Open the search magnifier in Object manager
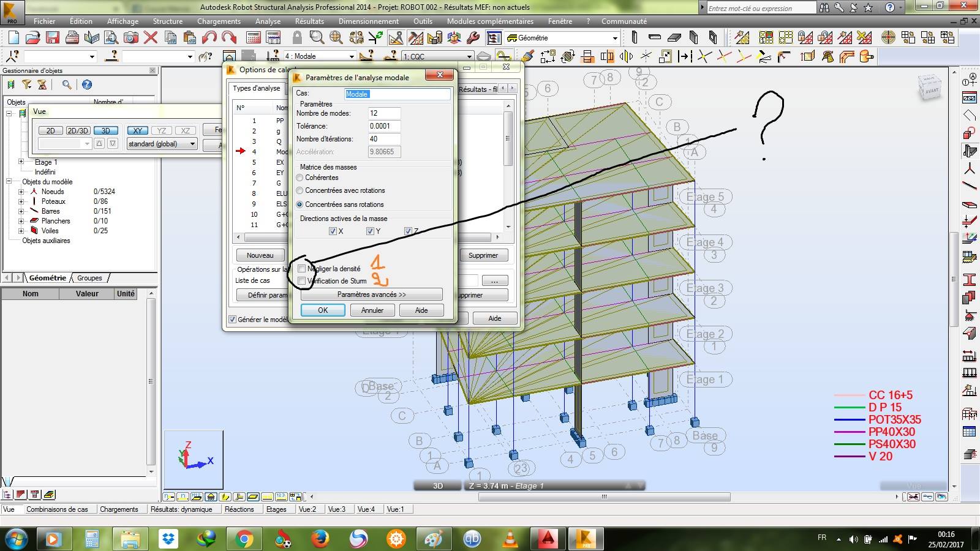Viewport: 980px width, 551px height. point(67,84)
